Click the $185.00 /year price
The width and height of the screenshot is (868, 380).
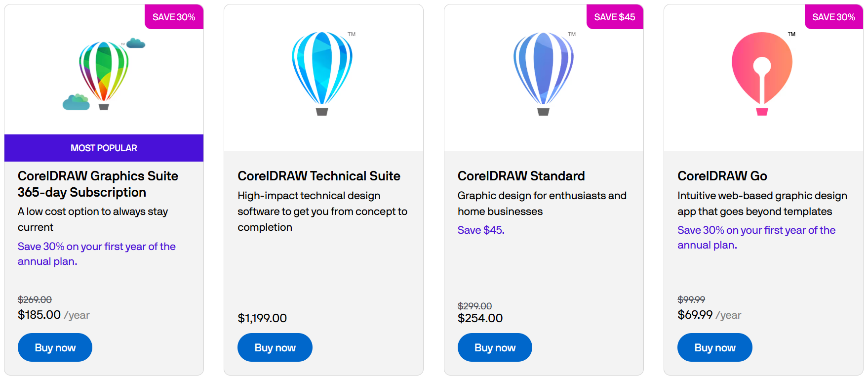53,315
